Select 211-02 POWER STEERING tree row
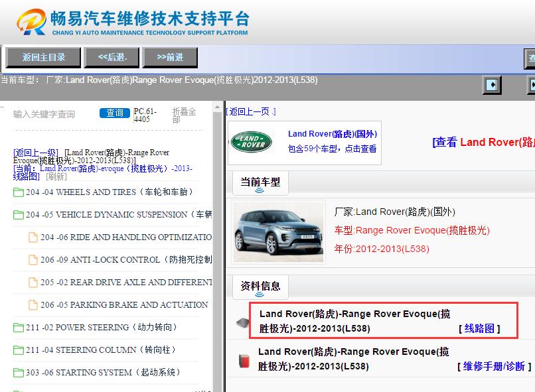Viewport: 535px width, 392px height. 102,327
